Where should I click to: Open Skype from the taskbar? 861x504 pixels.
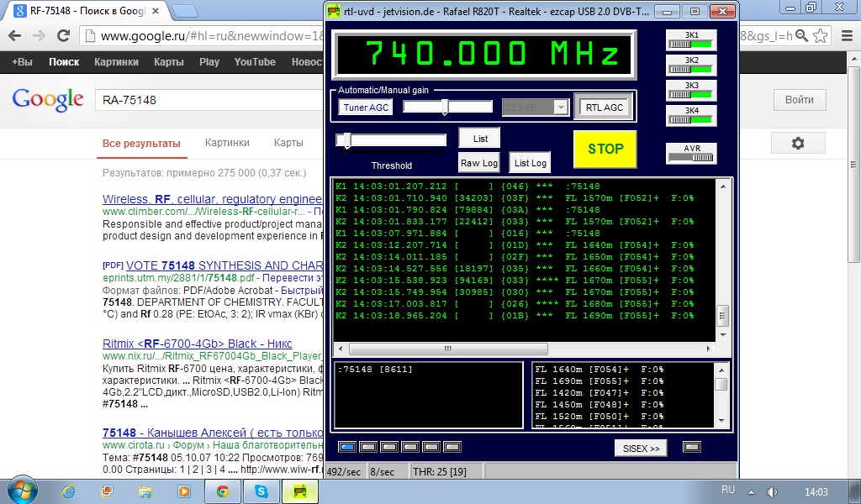click(x=261, y=491)
